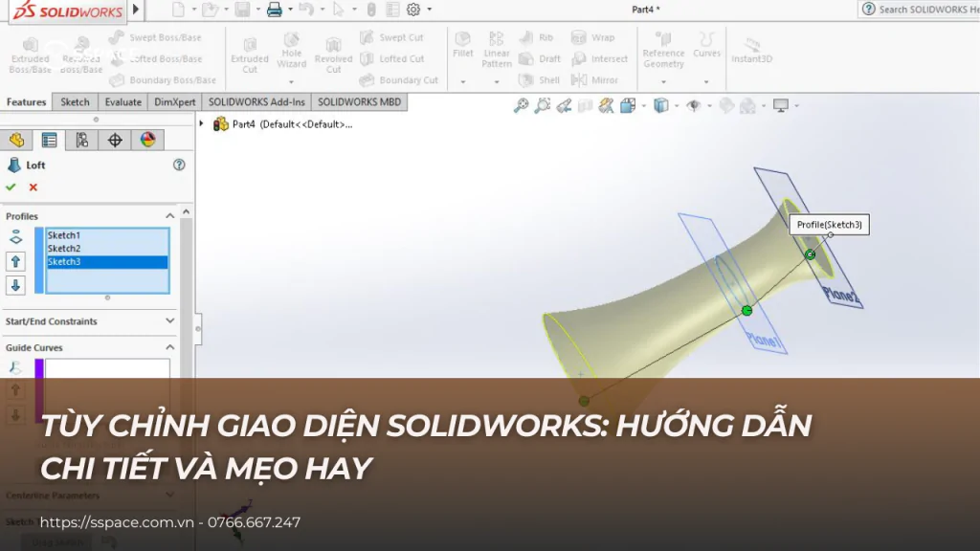
Task: Select the Linear Pattern tool
Action: (x=497, y=50)
